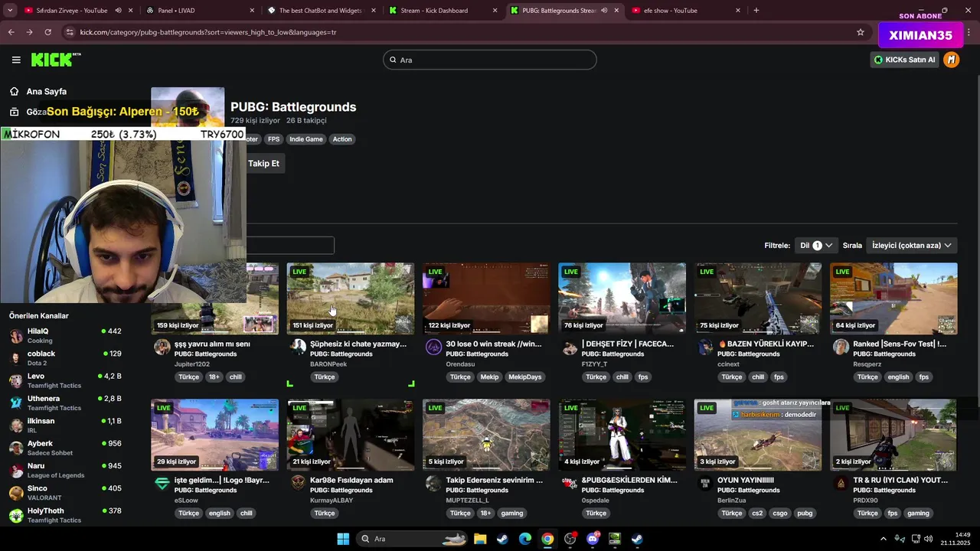This screenshot has height=551, width=980.
Task: Click the Takip Et follow button
Action: tap(263, 163)
